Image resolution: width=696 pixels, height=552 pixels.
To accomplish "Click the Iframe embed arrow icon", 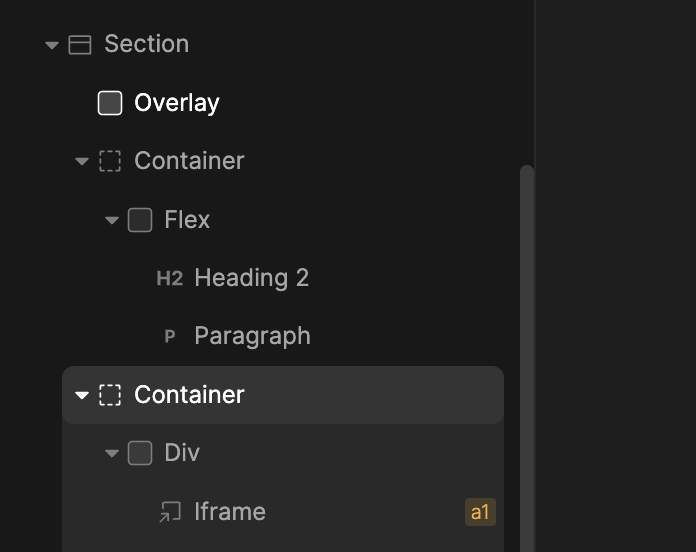I will coord(170,512).
